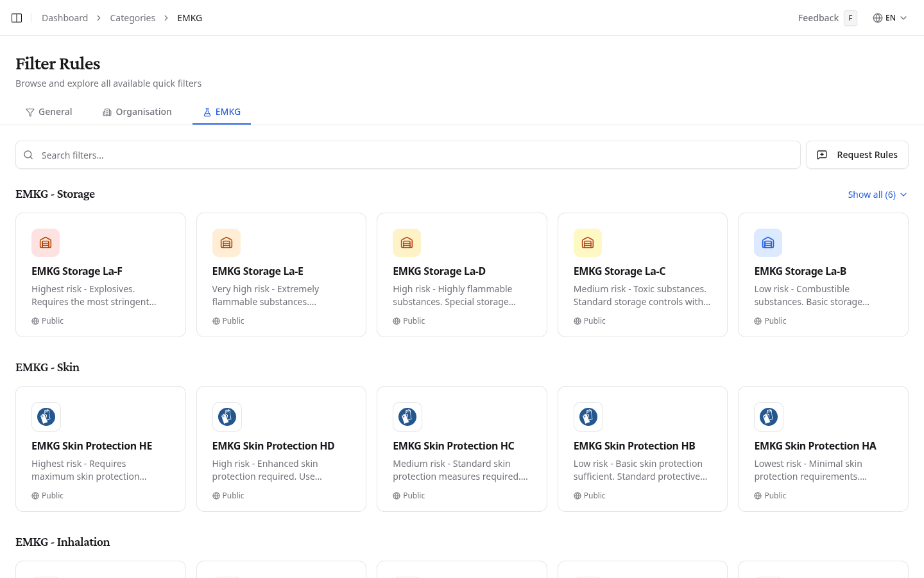
Task: Click the orange storage icon on EMKG Storage La-E
Action: click(227, 243)
